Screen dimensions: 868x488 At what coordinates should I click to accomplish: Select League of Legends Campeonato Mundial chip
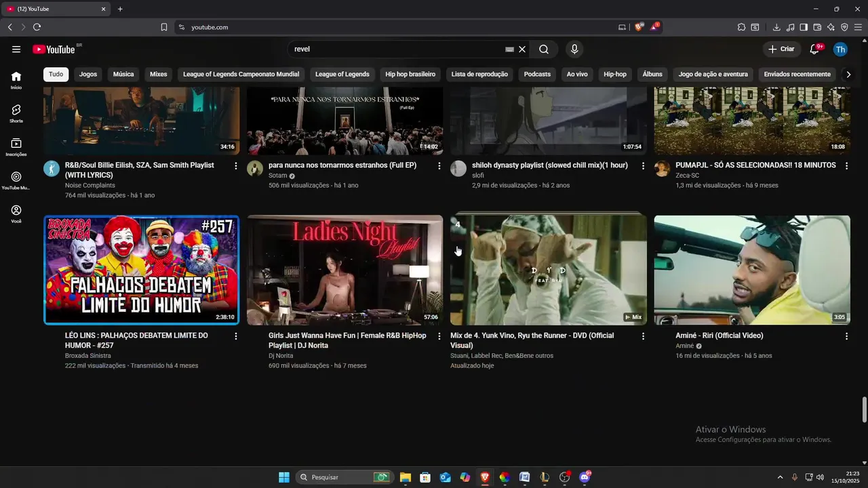[x=241, y=75]
